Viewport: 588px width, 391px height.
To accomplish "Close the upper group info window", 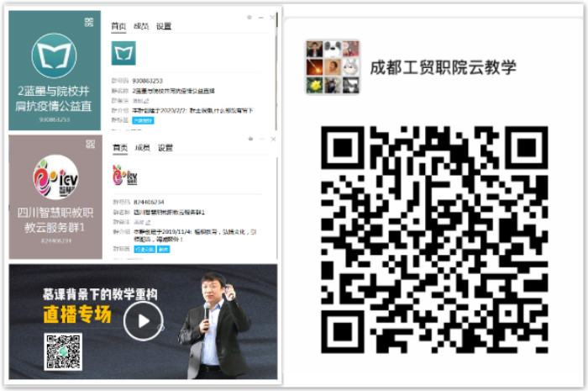I will [x=272, y=18].
